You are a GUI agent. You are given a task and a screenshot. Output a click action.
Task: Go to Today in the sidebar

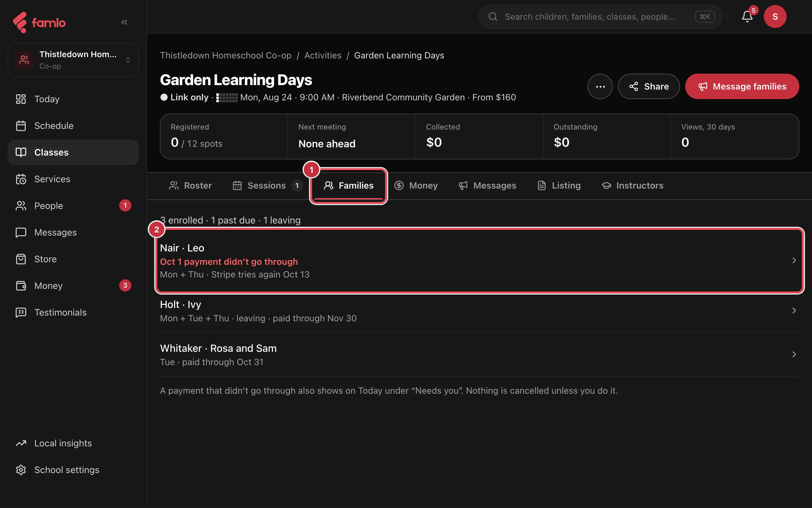click(73, 99)
